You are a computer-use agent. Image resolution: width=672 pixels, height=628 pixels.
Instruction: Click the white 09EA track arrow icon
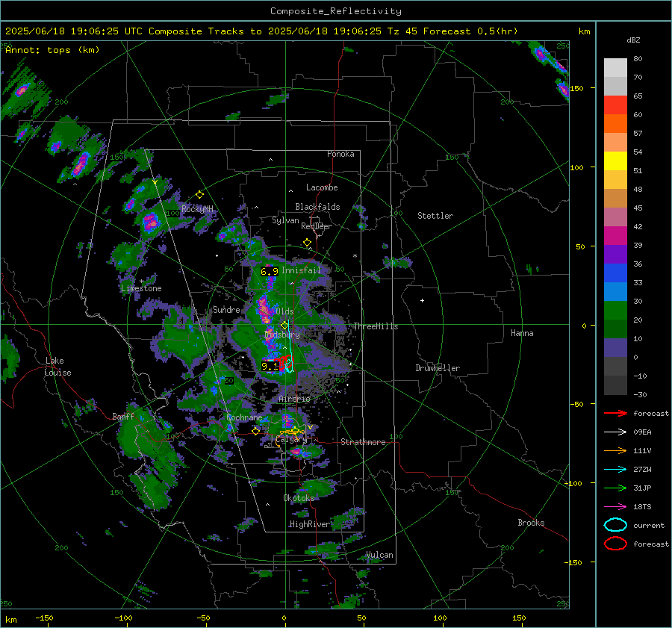615,432
